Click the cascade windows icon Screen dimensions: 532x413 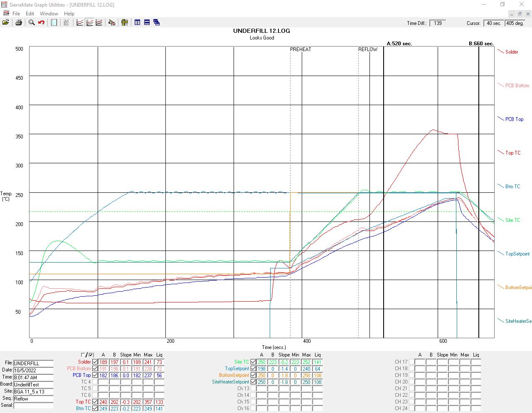157,22
